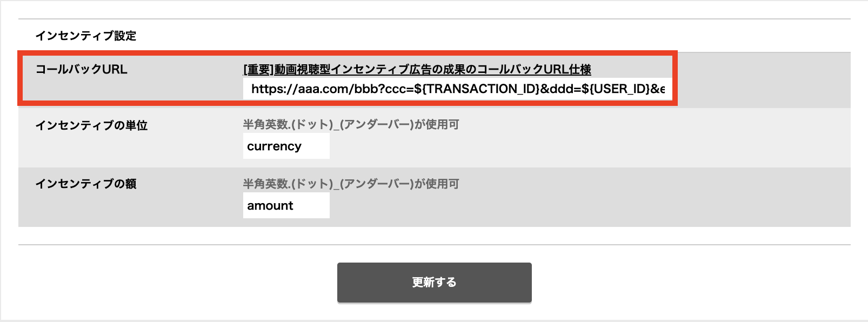The height and width of the screenshot is (322, 868).
Task: Click ${TRANSACTION_ID} inside the callback URL
Action: point(477,89)
